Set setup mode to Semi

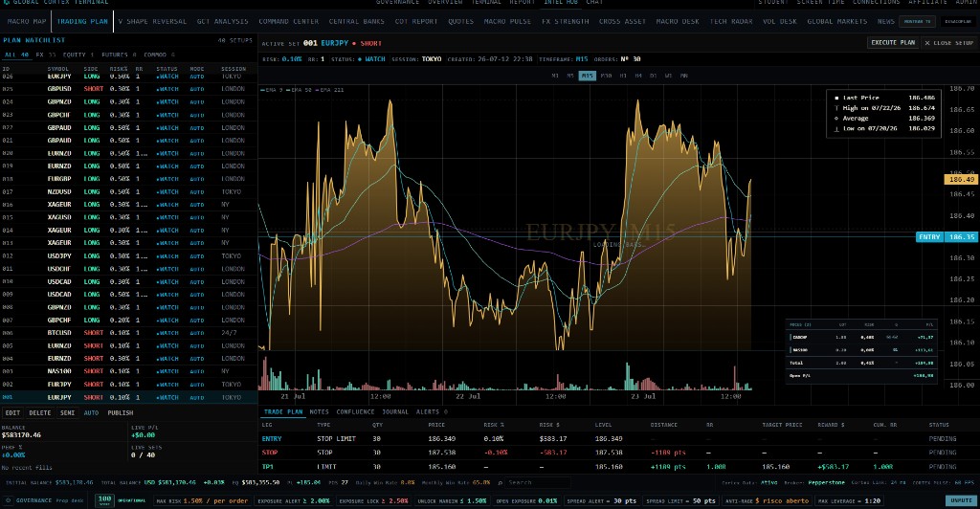[68, 412]
